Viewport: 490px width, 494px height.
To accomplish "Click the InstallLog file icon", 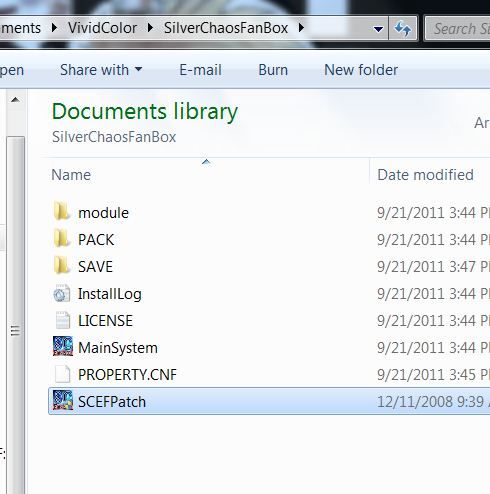I will 62,294.
